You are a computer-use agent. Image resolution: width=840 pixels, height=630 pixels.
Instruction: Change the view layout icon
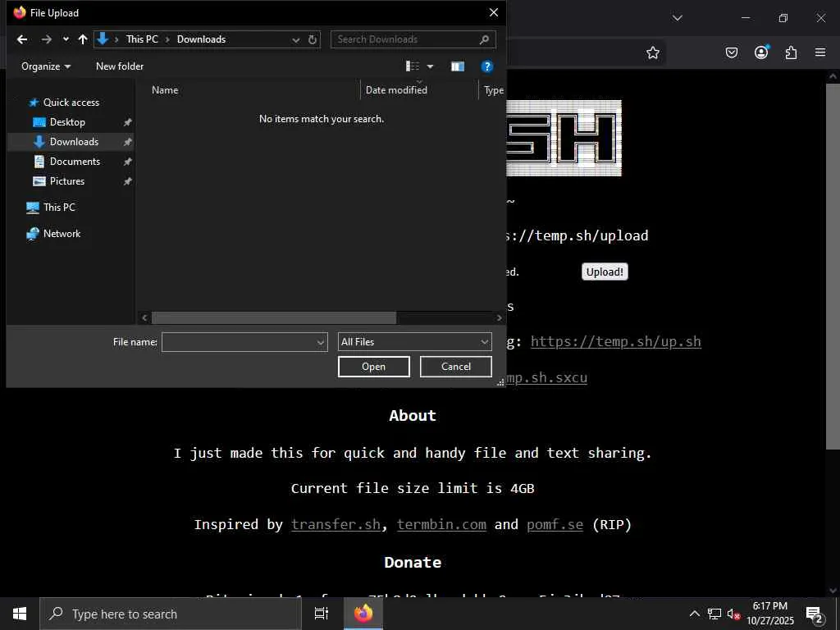413,66
